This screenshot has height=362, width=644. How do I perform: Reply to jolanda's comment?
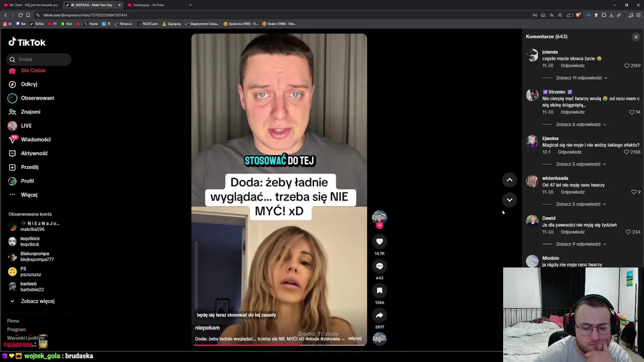[573, 66]
